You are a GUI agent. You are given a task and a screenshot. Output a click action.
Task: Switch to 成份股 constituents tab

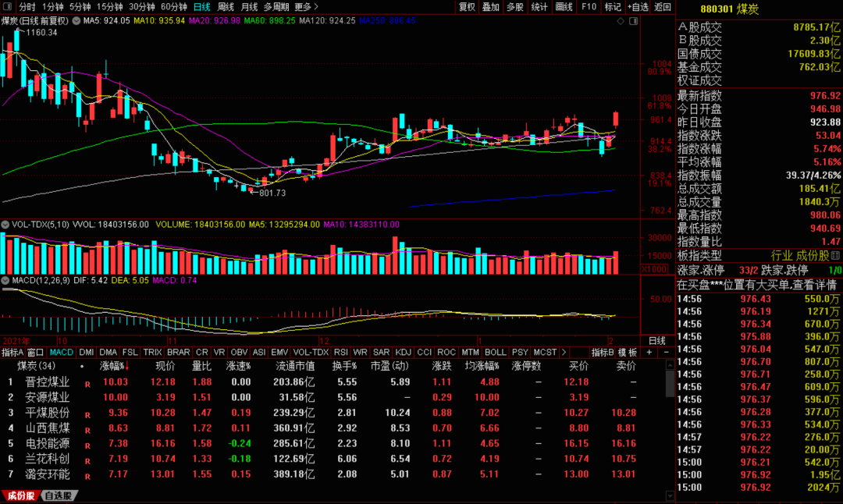pos(20,496)
